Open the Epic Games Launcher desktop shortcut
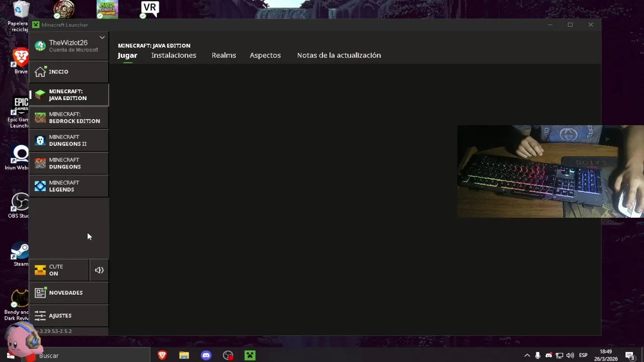The width and height of the screenshot is (644, 362). [20, 112]
